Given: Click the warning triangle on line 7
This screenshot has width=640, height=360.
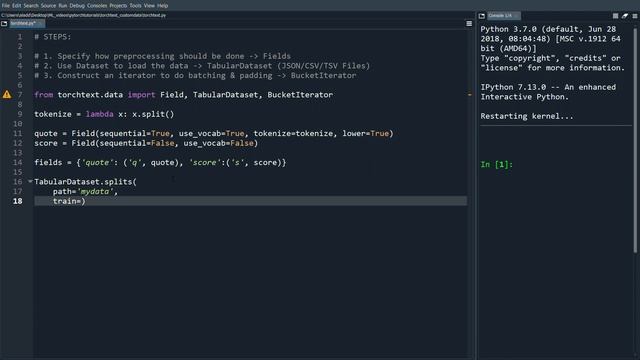Looking at the screenshot, I should [7, 95].
